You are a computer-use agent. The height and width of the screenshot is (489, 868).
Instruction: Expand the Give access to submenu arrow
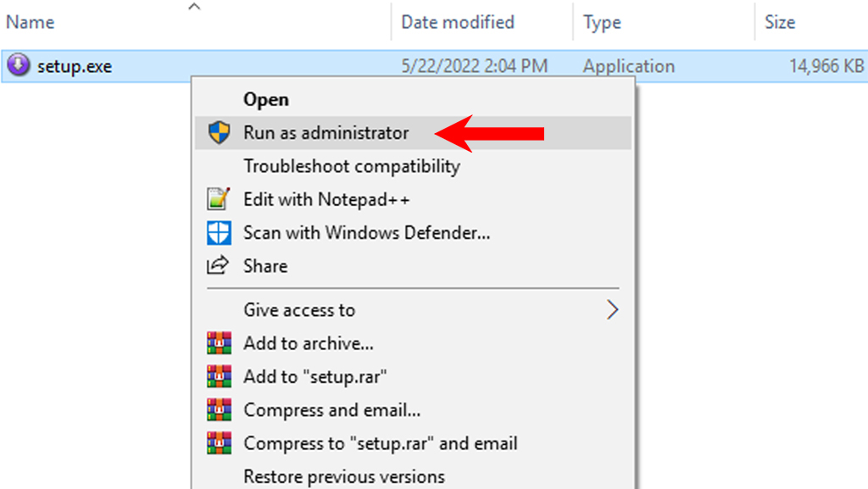coord(612,310)
